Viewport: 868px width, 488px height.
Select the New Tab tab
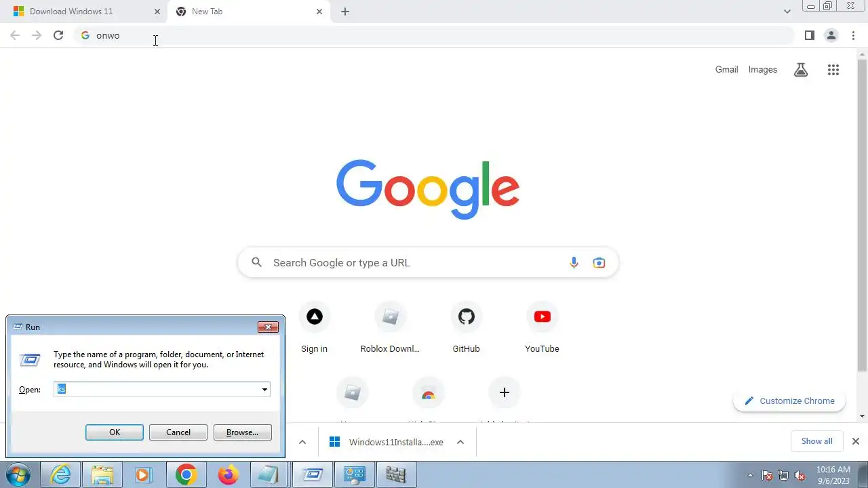pyautogui.click(x=248, y=12)
